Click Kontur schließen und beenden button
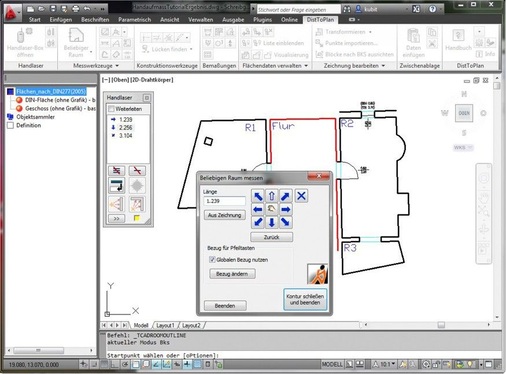The height and width of the screenshot is (374, 506). pyautogui.click(x=305, y=299)
